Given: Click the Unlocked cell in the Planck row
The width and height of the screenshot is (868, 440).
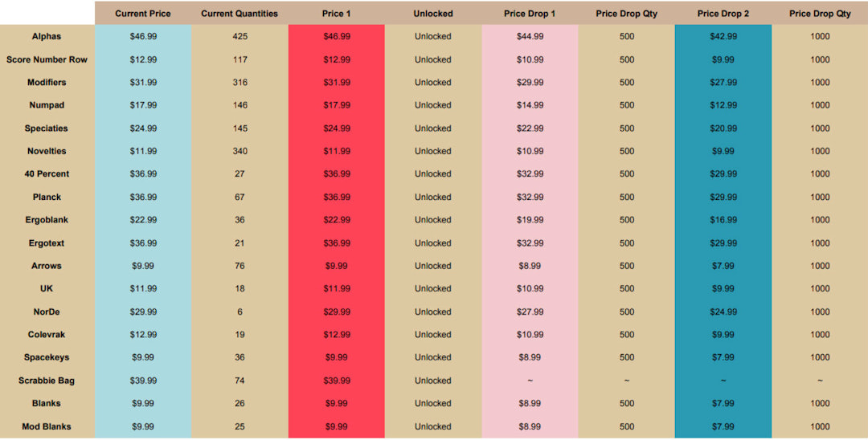Looking at the screenshot, I should coord(433,197).
